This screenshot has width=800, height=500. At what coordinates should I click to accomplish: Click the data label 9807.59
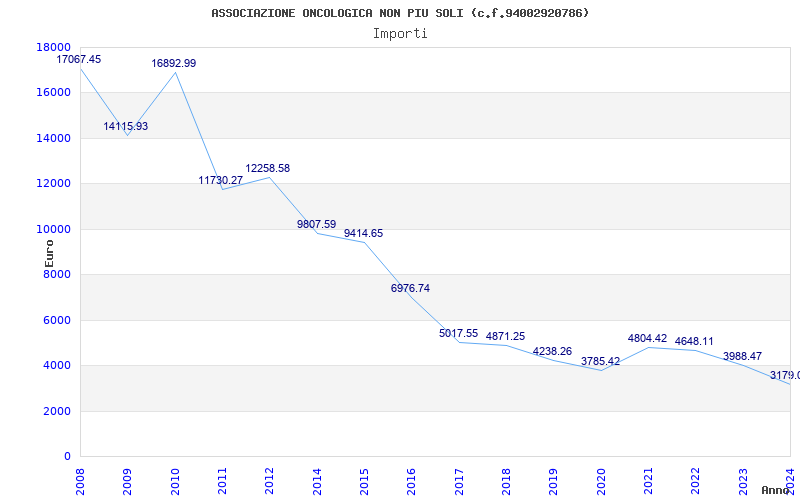pos(316,224)
